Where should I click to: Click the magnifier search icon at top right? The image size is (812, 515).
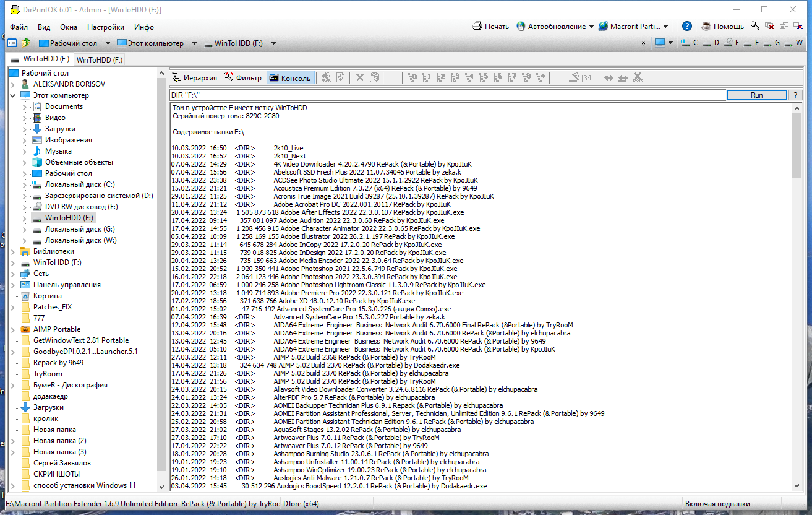pyautogui.click(x=755, y=26)
